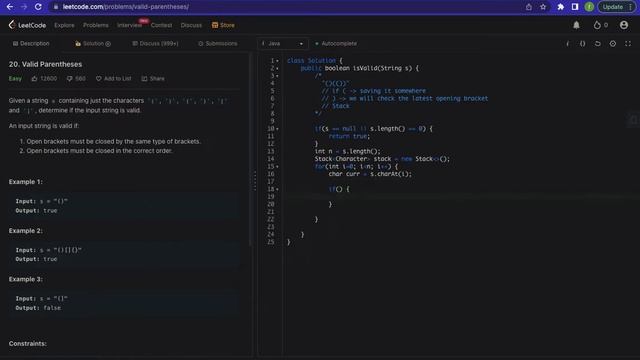Open the Contest menu item
Image resolution: width=640 pixels, height=360 pixels.
point(161,25)
